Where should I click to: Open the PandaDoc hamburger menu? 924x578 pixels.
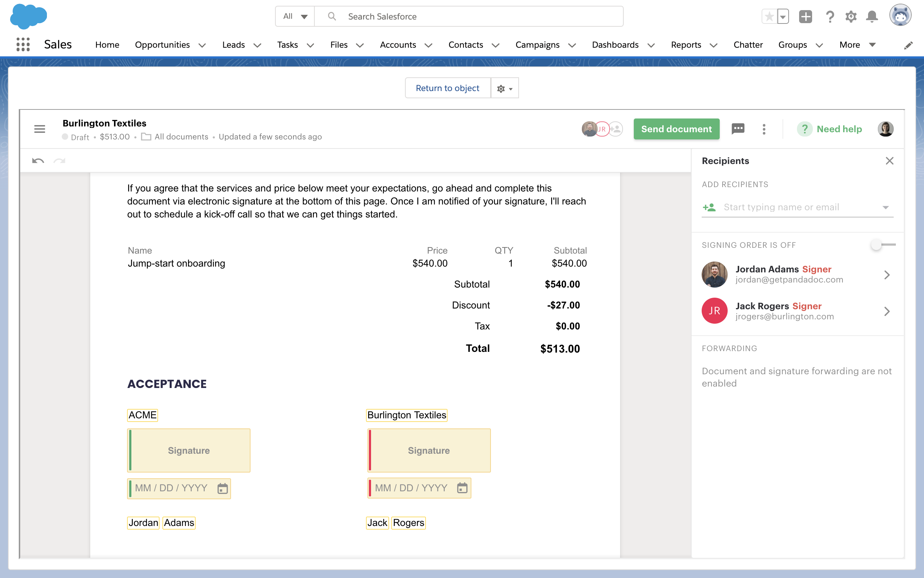pyautogui.click(x=40, y=129)
